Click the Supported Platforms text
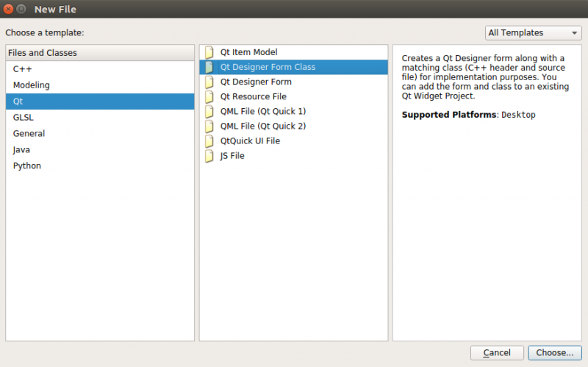 449,115
